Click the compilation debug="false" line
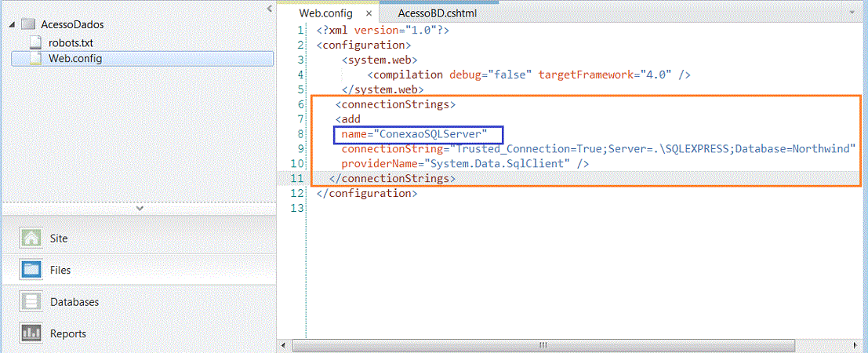The height and width of the screenshot is (353, 868). [x=528, y=75]
